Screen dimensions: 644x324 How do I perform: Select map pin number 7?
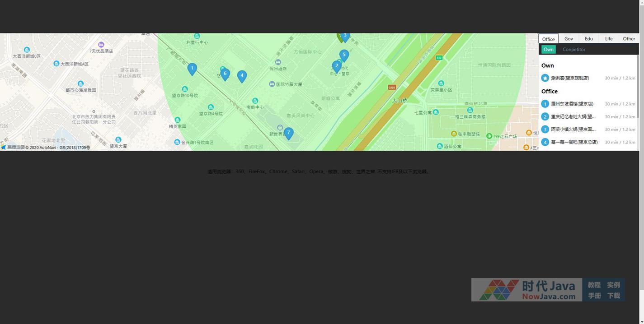pos(288,133)
